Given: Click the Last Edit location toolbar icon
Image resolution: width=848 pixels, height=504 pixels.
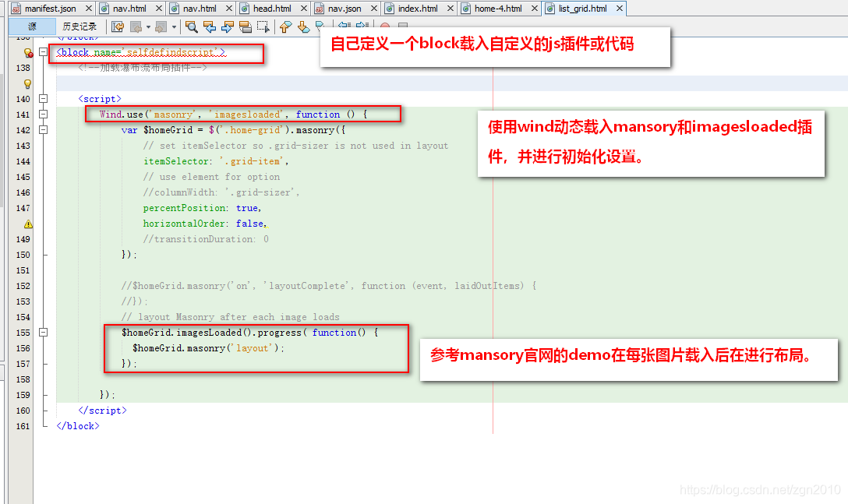Looking at the screenshot, I should 118,26.
